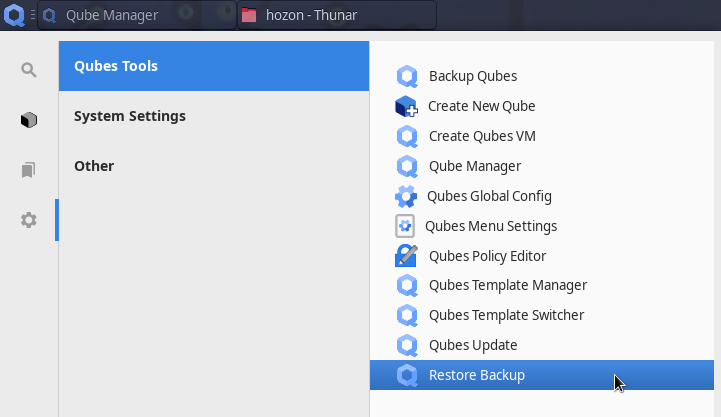
Task: Click the Thunar folder icon in taskbar
Action: (249, 15)
